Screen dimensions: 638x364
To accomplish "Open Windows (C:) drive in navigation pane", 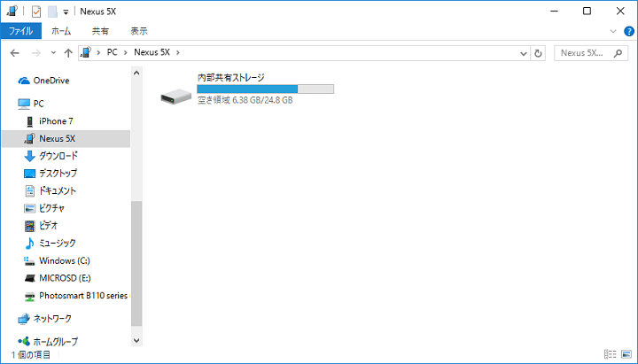I will point(57,260).
